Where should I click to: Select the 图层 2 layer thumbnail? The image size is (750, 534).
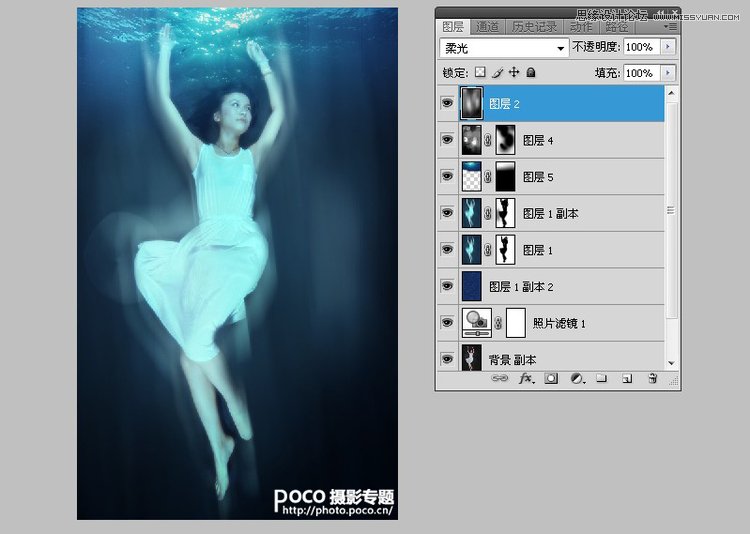(472, 103)
